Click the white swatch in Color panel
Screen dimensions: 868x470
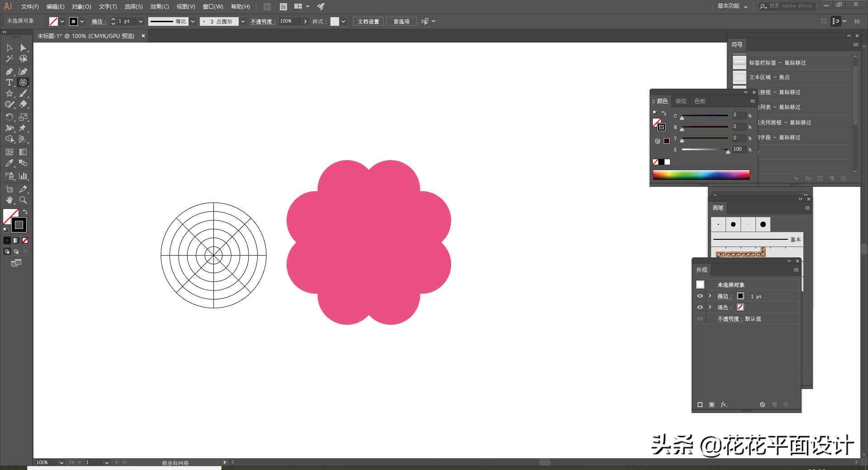(667, 162)
